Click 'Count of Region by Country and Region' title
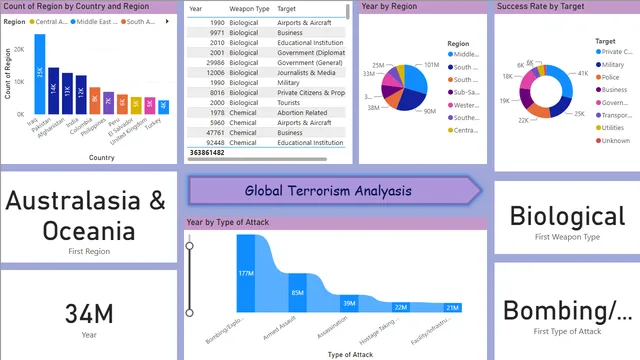Viewport: 640px width, 360px height. pos(76,6)
